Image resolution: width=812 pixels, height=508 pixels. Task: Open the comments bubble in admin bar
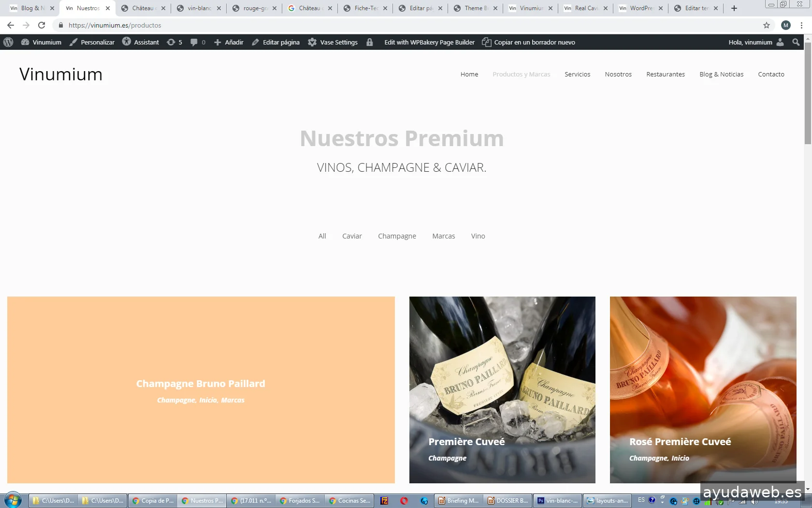198,43
